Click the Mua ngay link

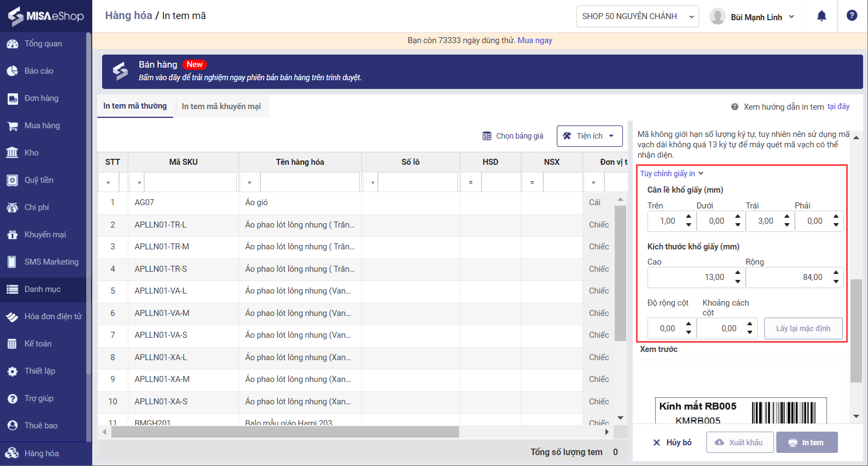(534, 40)
